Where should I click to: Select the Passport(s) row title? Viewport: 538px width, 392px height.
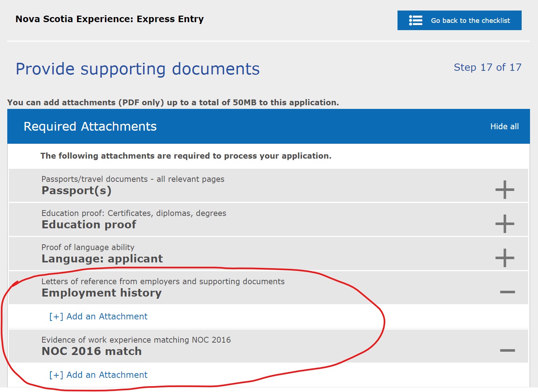[x=77, y=191]
